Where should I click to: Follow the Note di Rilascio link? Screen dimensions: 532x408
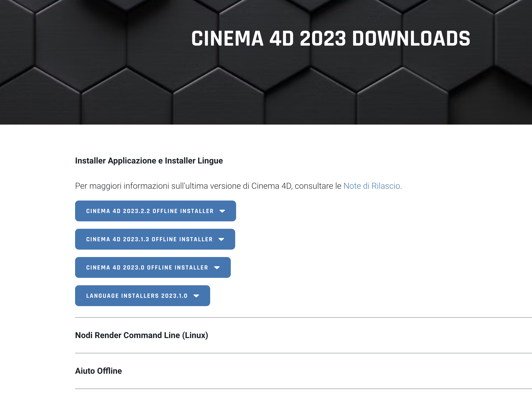[x=371, y=186]
